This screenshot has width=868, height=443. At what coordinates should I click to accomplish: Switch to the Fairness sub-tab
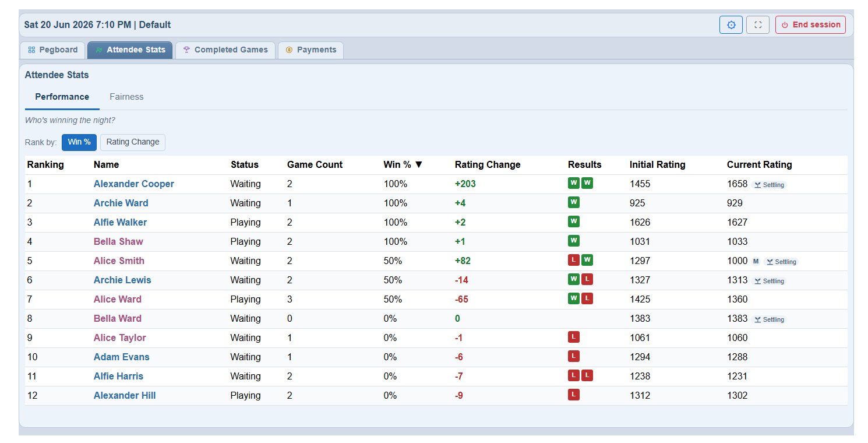[126, 97]
